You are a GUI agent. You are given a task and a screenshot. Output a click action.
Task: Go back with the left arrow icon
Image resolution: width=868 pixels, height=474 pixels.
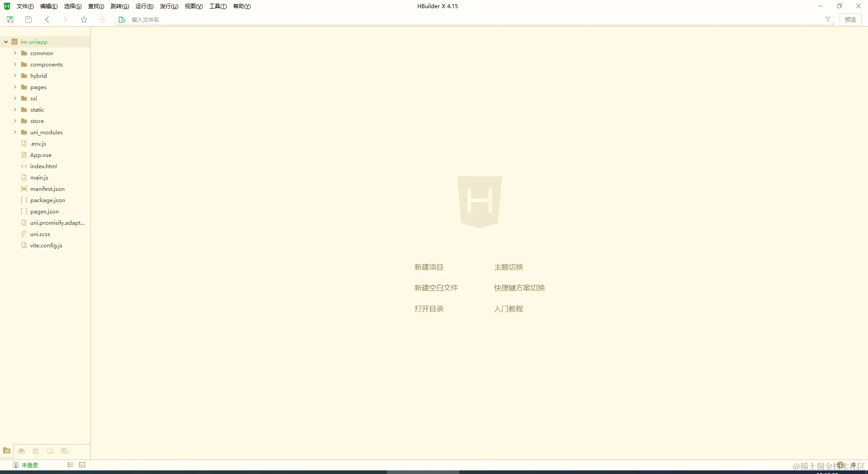click(x=47, y=19)
